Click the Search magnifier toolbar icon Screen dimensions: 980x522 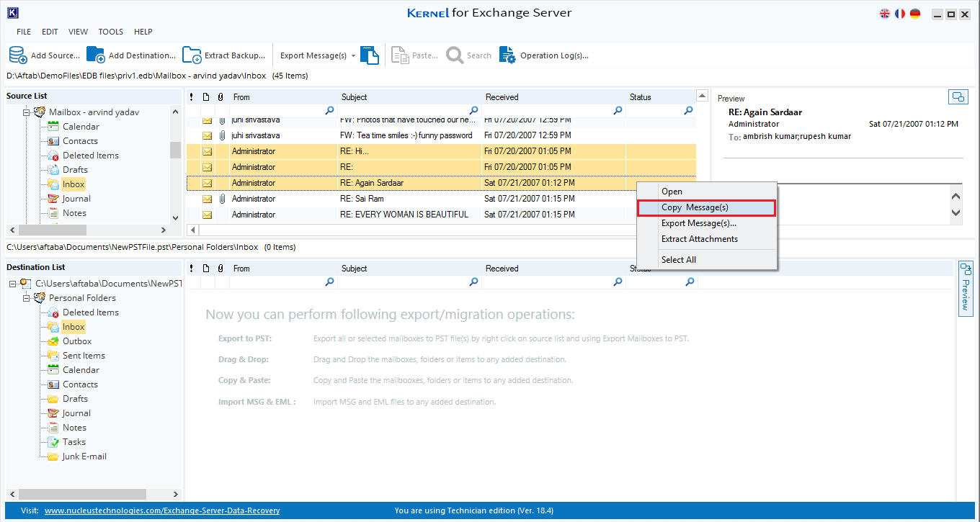coord(455,55)
